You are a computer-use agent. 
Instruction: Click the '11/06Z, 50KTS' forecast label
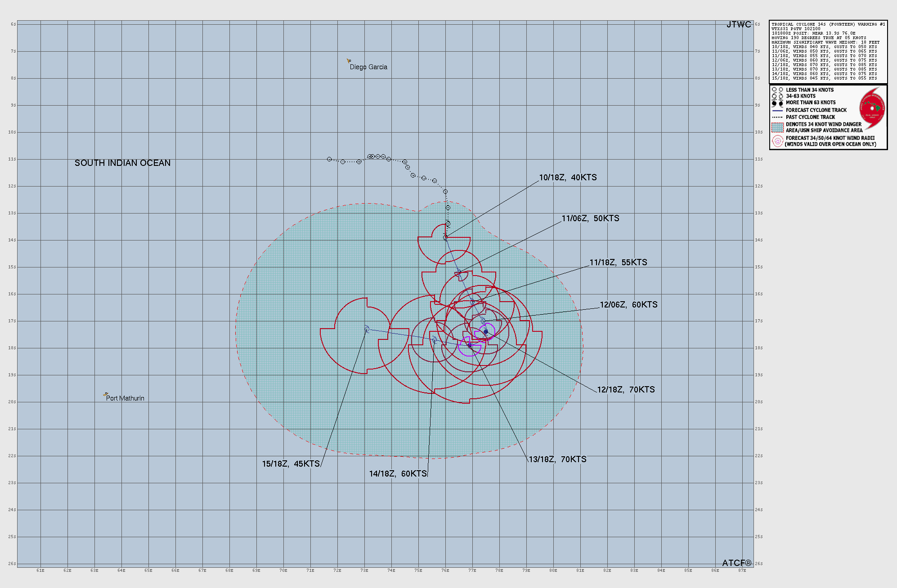[590, 218]
